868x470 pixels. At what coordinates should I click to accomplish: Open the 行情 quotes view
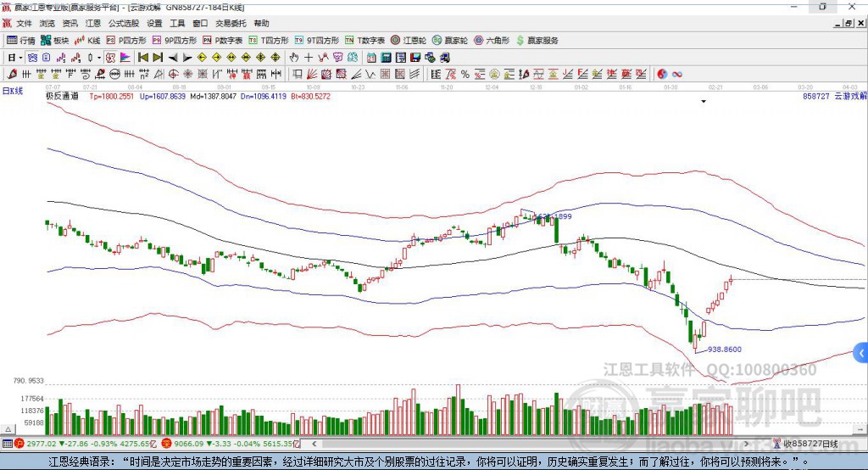pyautogui.click(x=20, y=41)
